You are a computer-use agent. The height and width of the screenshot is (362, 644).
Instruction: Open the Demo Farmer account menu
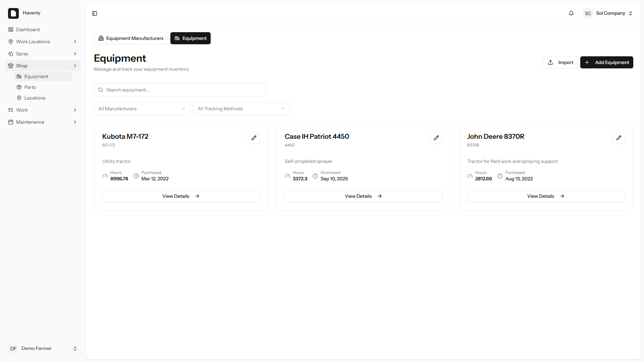coord(43,349)
